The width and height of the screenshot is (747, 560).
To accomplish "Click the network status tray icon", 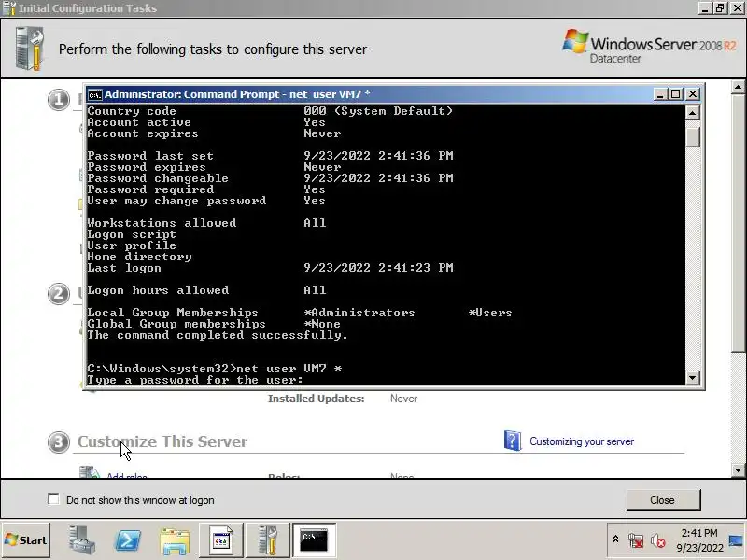I will (636, 540).
